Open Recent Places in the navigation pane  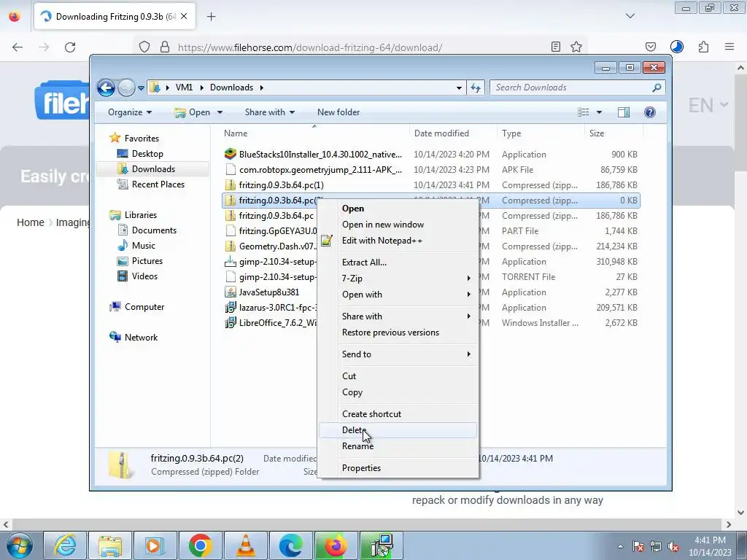[x=158, y=184]
